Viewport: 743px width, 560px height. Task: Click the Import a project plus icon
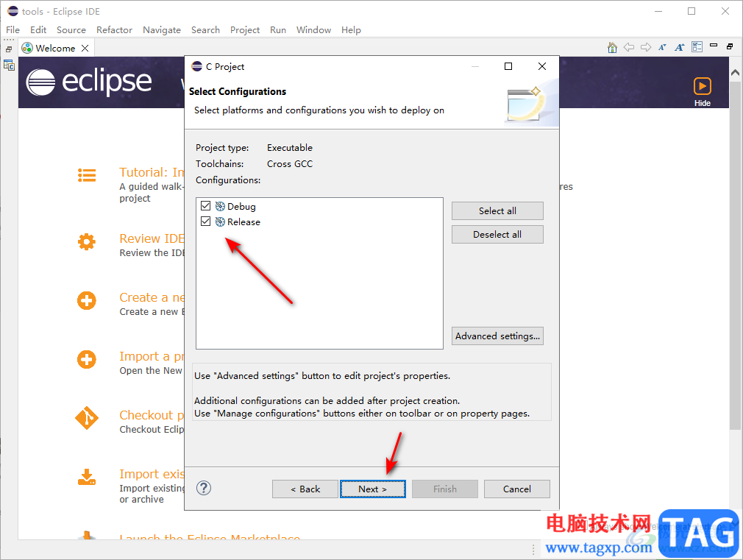click(87, 359)
